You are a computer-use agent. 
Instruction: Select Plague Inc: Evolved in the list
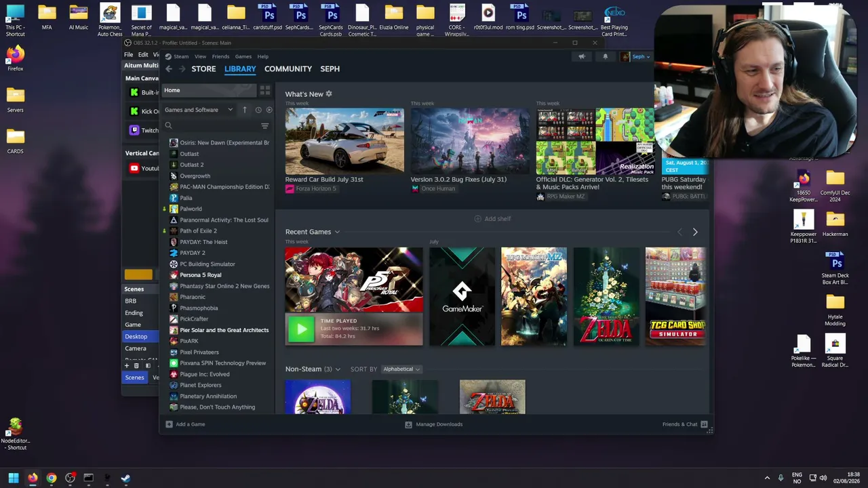204,374
